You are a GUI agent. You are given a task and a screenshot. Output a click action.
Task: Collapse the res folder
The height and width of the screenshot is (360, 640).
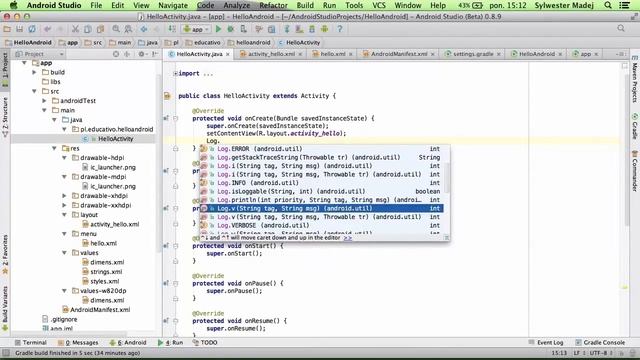(x=54, y=148)
